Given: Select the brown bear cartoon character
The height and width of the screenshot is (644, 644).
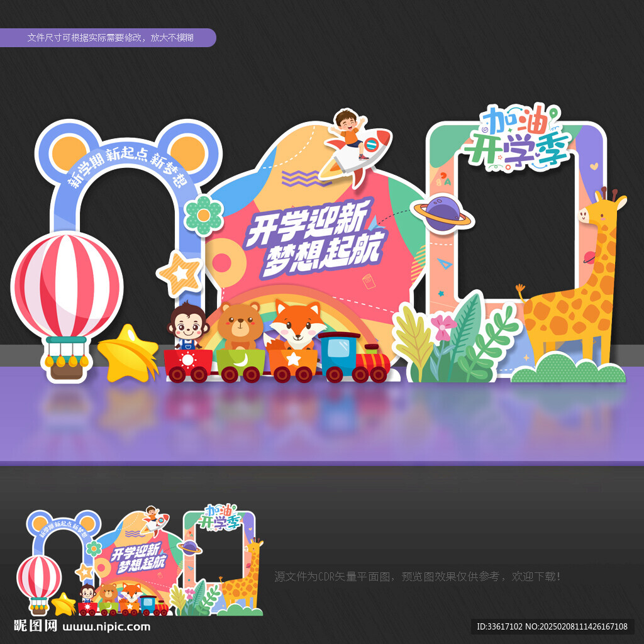Looking at the screenshot, I should click(240, 326).
